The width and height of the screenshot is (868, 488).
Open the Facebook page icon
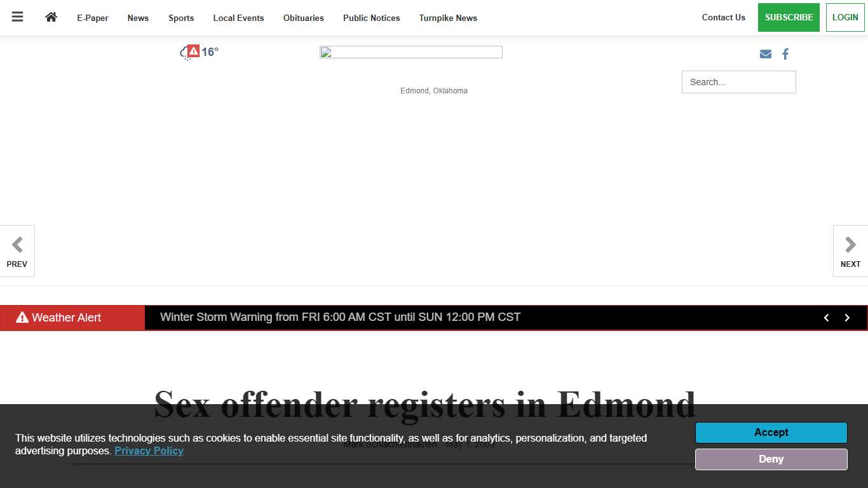(785, 54)
